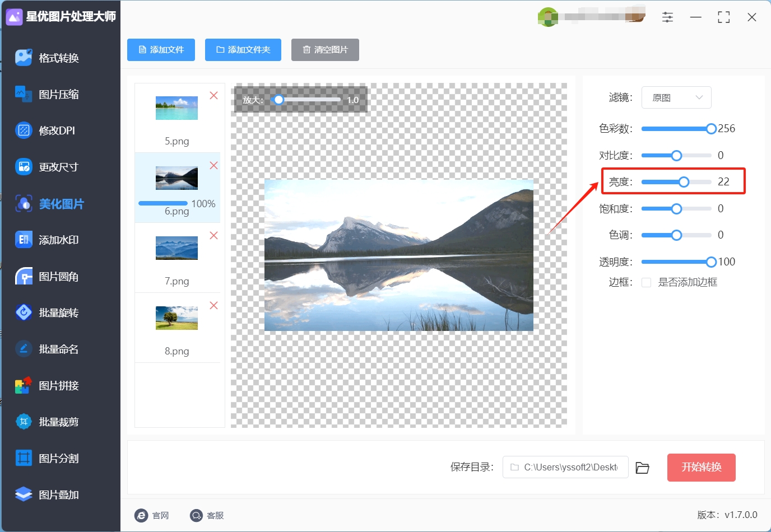Select the 8.png thumbnail
The height and width of the screenshot is (532, 771).
pyautogui.click(x=177, y=318)
